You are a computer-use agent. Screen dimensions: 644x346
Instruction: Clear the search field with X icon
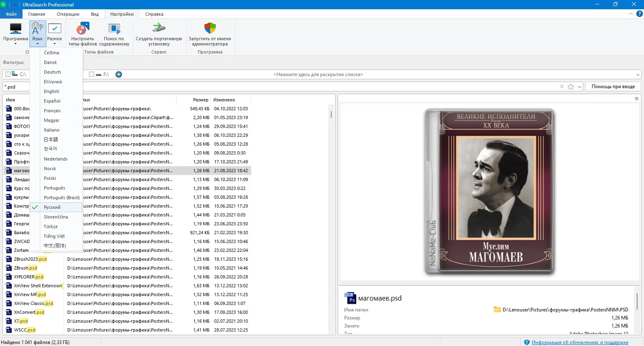click(x=562, y=86)
